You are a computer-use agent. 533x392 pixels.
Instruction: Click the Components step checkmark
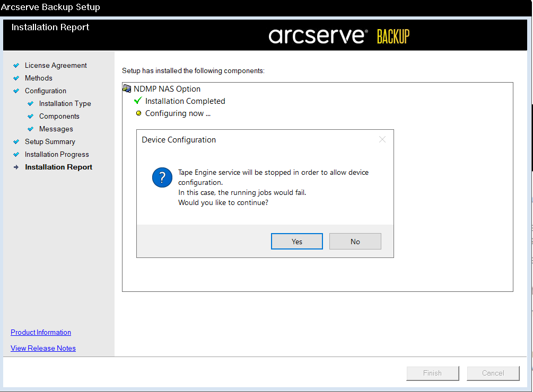(30, 116)
